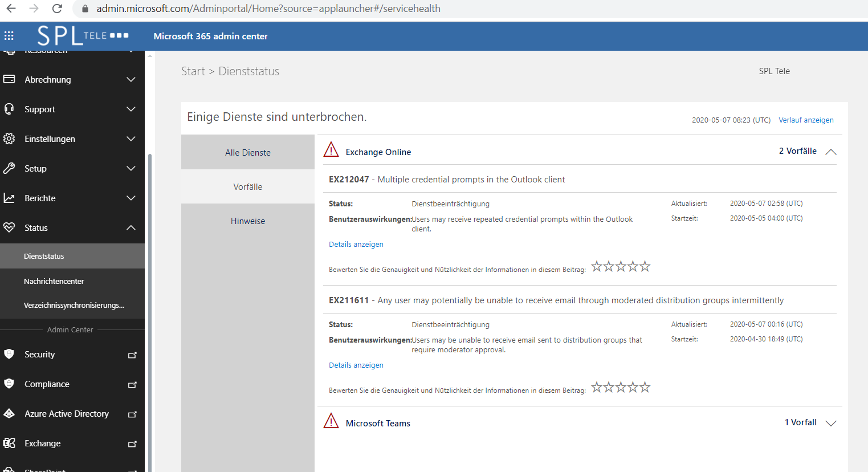Click the browser reload icon

coord(57,9)
